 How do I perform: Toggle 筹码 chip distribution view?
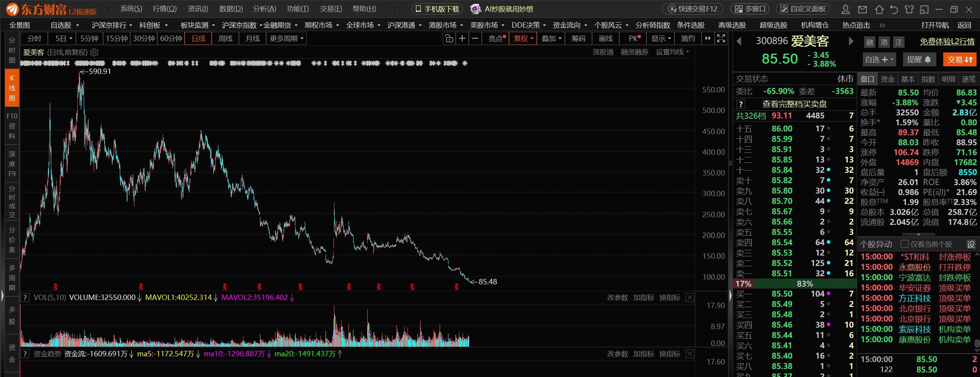[x=578, y=39]
